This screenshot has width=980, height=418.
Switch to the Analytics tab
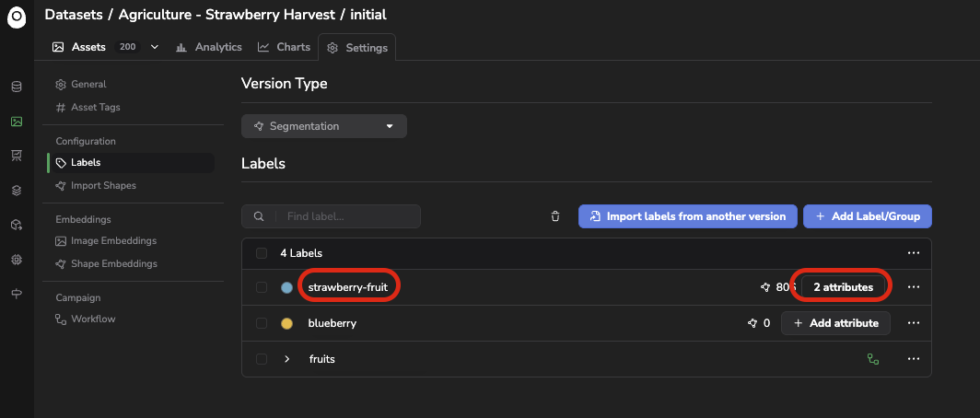tap(209, 47)
